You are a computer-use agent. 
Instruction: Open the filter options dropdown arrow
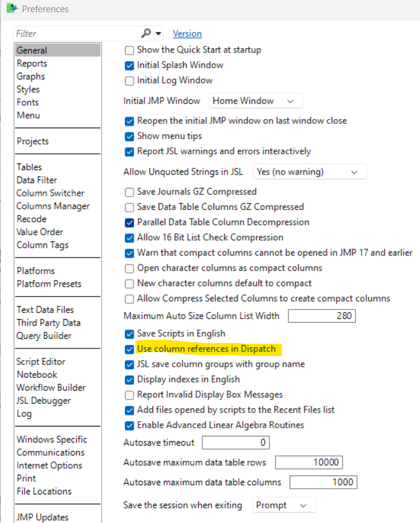click(x=158, y=34)
